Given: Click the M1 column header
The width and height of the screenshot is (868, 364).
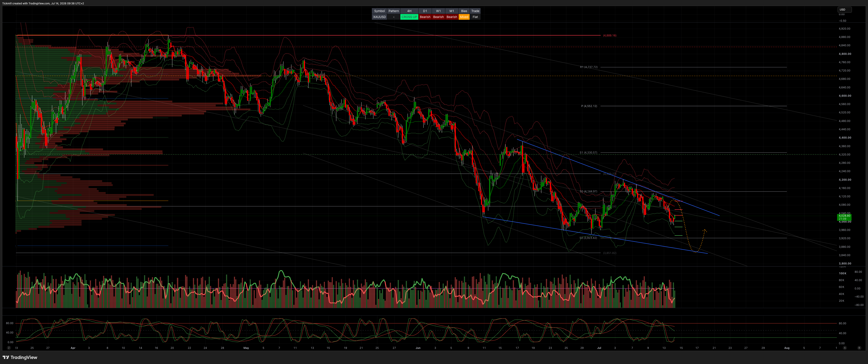Looking at the screenshot, I should click(452, 11).
